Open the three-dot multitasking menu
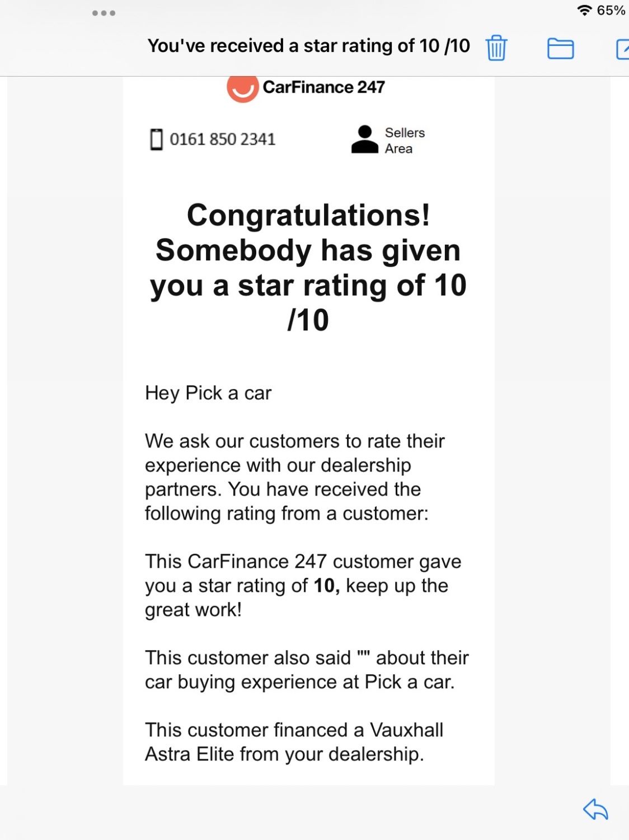 pos(104,13)
